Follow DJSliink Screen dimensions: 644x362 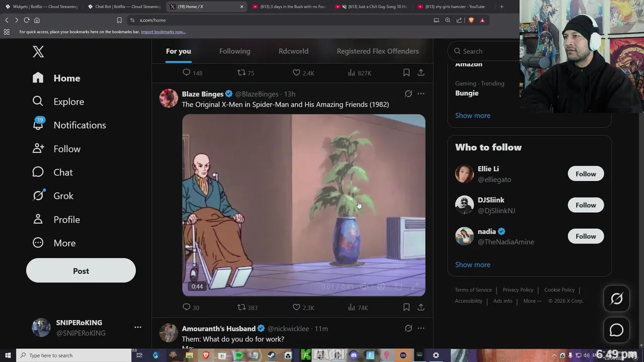586,205
